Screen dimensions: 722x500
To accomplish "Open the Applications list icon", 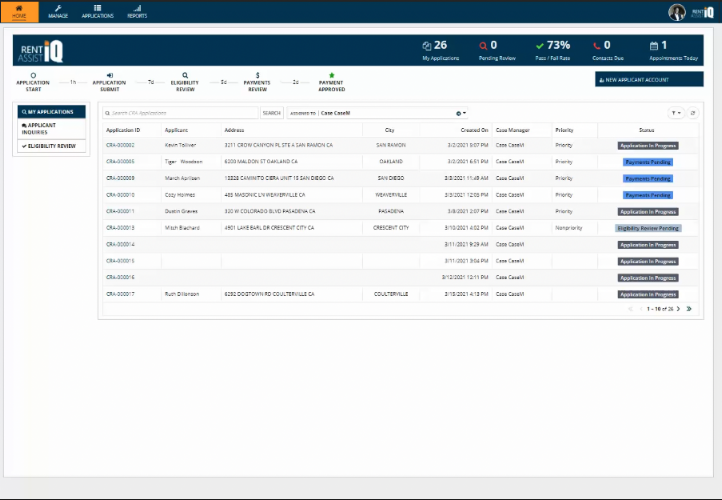I will (x=98, y=11).
